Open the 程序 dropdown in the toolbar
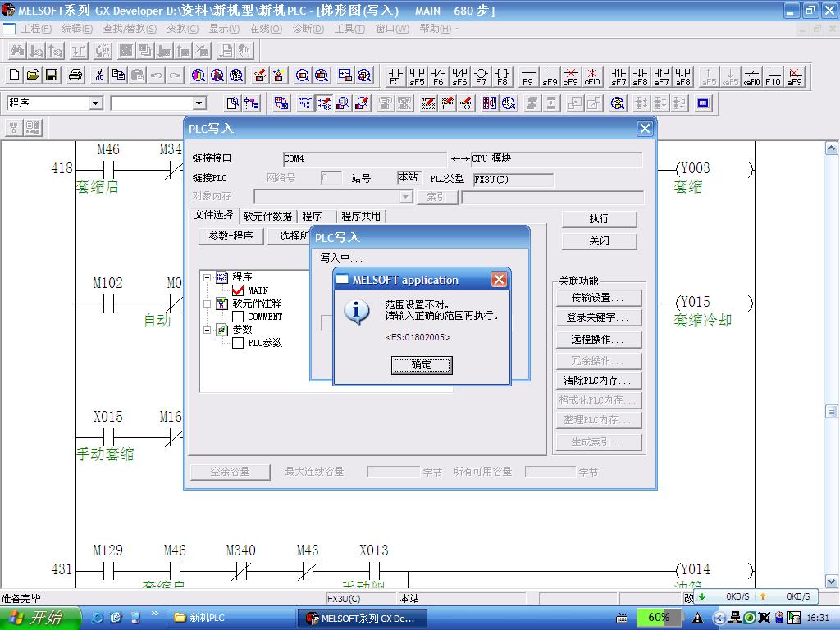Screen dimensions: 840x630 point(96,103)
